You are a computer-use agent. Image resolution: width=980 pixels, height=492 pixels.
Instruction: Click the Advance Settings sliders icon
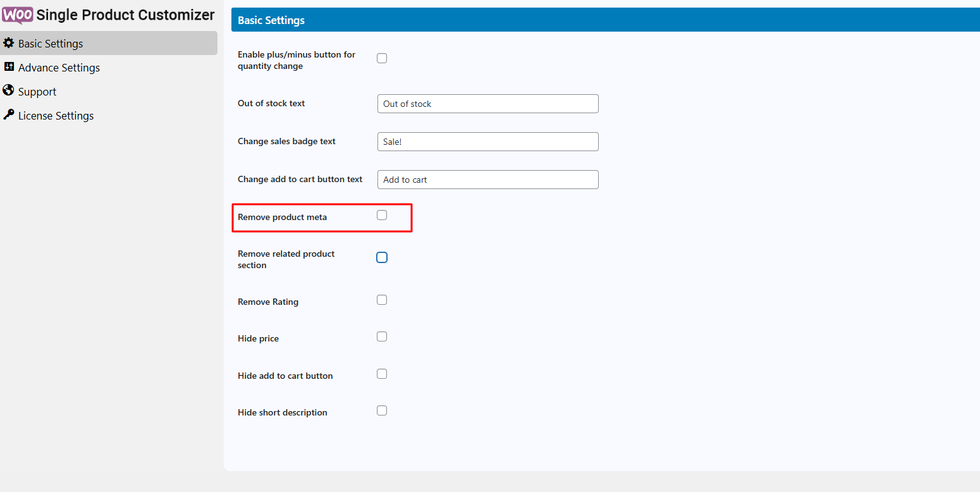point(9,67)
